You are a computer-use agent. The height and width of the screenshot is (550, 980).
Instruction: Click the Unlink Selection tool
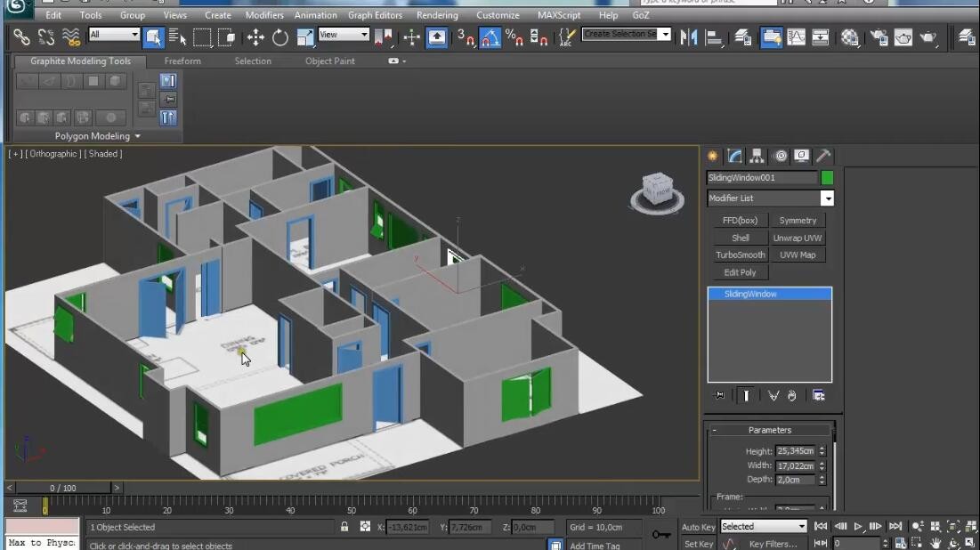click(45, 37)
